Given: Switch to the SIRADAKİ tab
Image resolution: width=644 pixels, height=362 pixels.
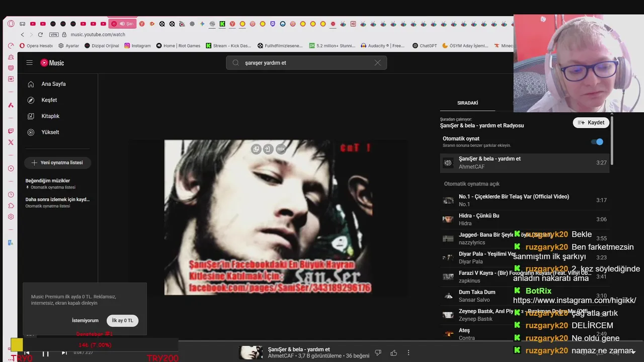Looking at the screenshot, I should (467, 103).
